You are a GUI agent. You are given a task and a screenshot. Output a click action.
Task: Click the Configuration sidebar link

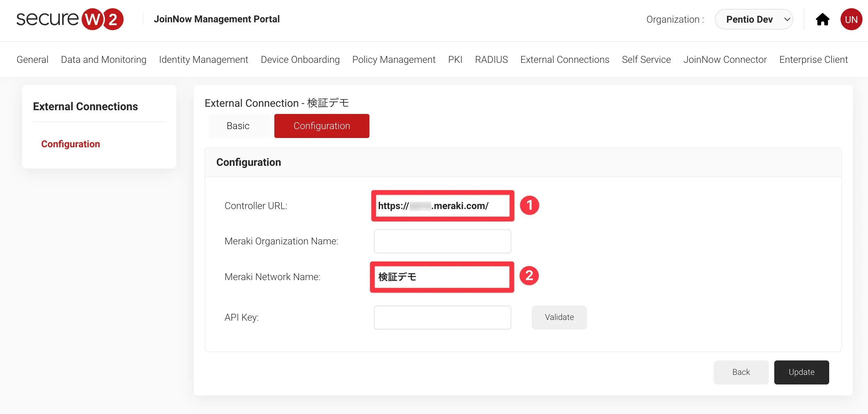coord(70,144)
